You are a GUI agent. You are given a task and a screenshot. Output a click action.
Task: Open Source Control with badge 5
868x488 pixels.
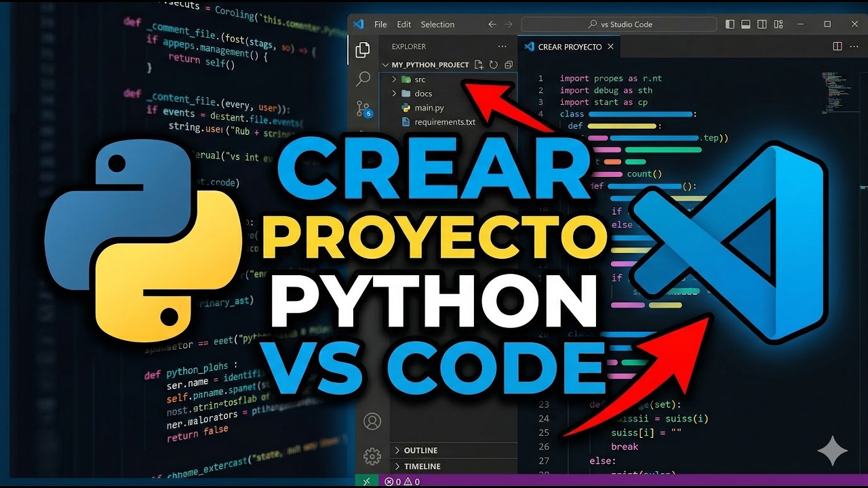coord(364,109)
